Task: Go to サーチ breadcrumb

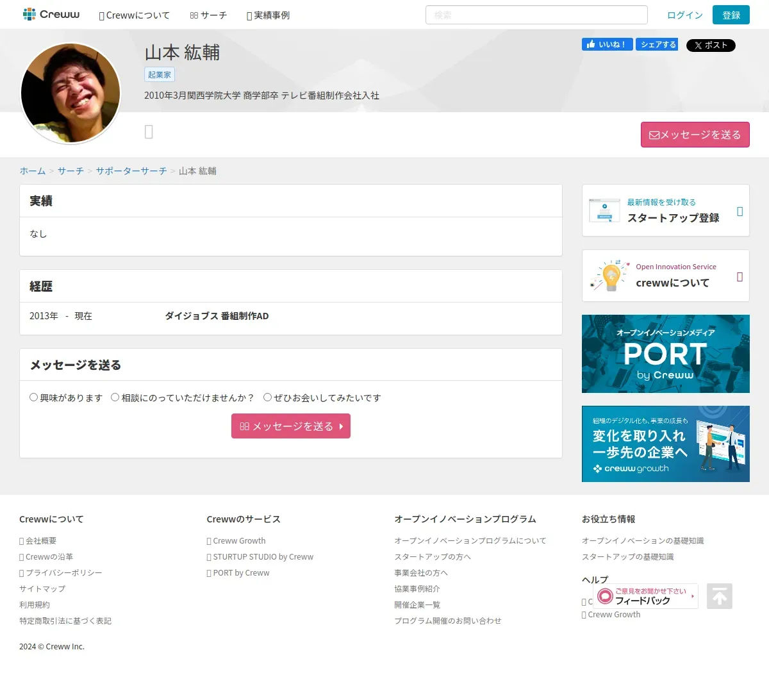Action: coord(70,171)
